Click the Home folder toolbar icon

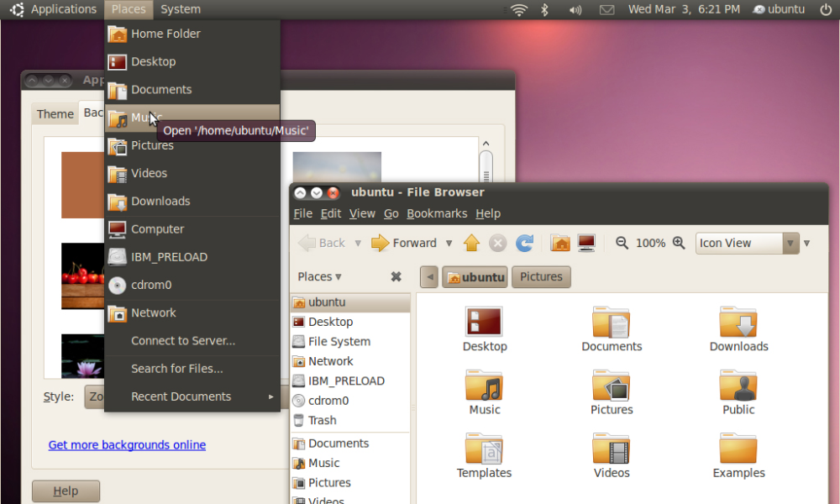(x=560, y=243)
